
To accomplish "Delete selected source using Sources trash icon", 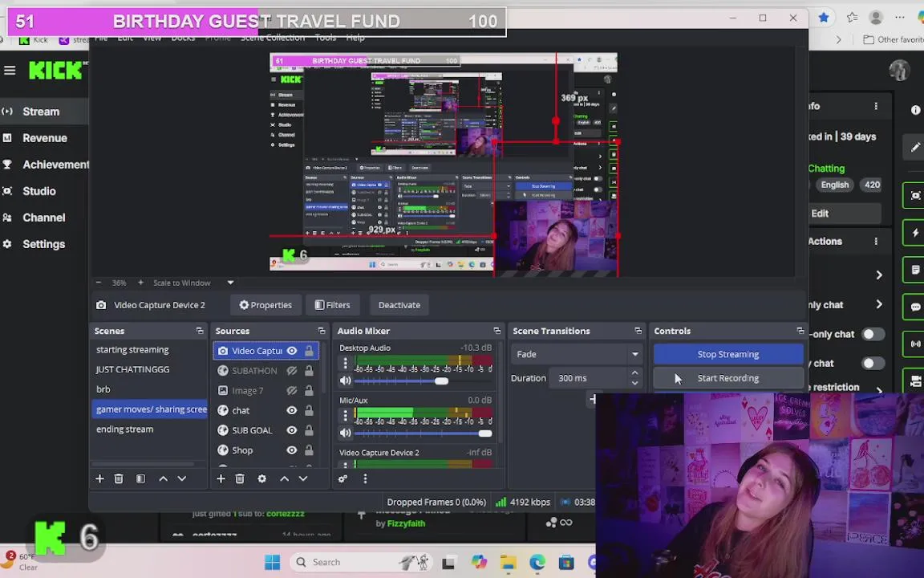I will tap(240, 479).
